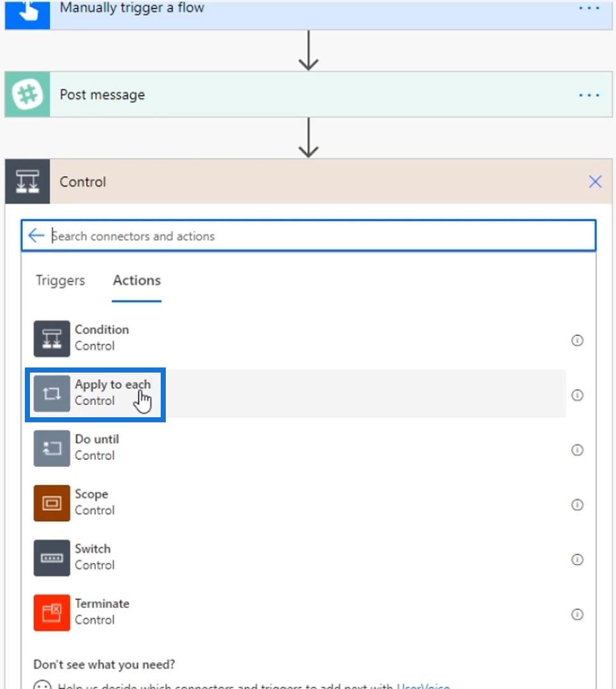Go back with the search arrow

tap(36, 235)
